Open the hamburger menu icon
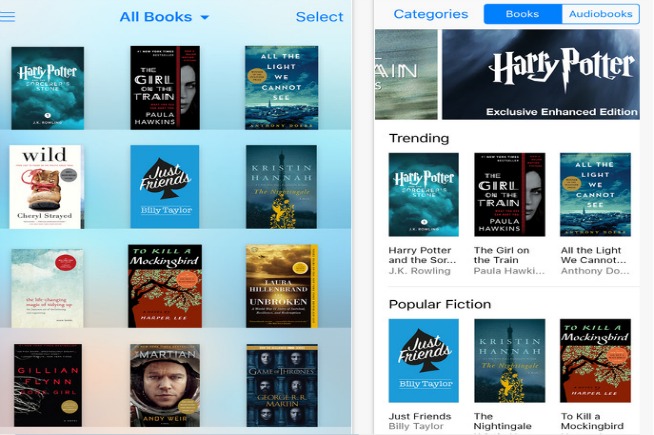654x435 pixels. click(8, 17)
